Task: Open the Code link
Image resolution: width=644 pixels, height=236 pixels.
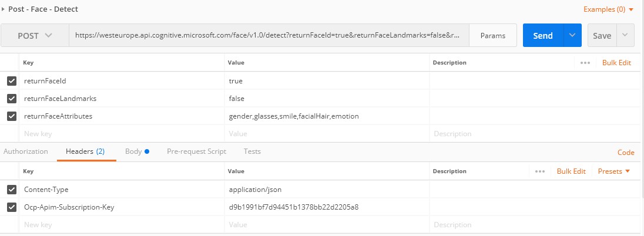Action: [x=626, y=152]
